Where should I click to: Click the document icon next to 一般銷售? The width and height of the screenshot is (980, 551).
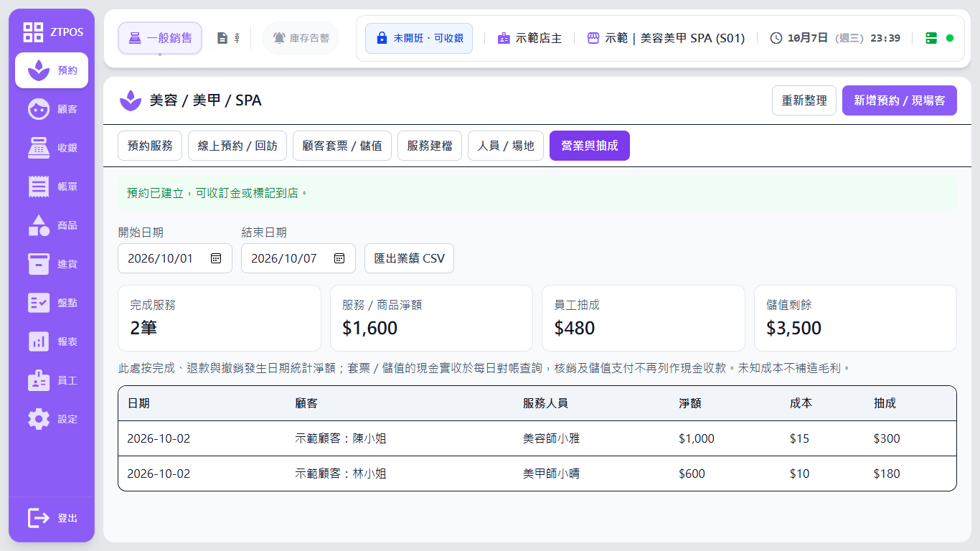point(222,38)
